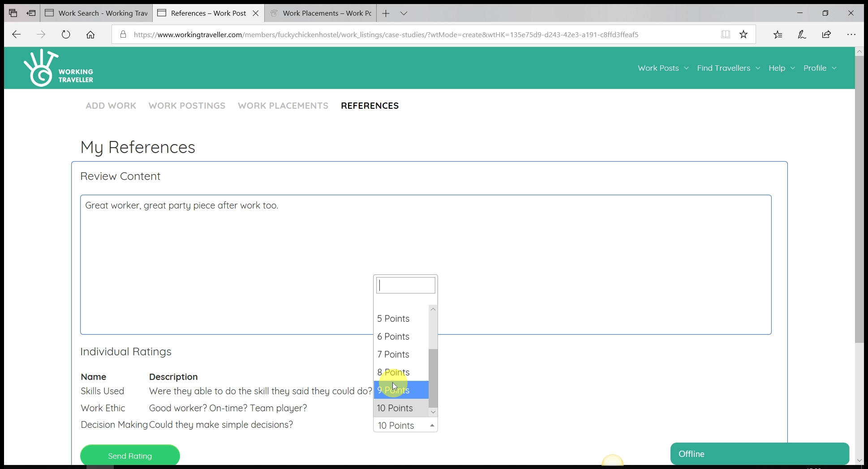Click the browser home icon
The width and height of the screenshot is (868, 469).
(x=90, y=34)
